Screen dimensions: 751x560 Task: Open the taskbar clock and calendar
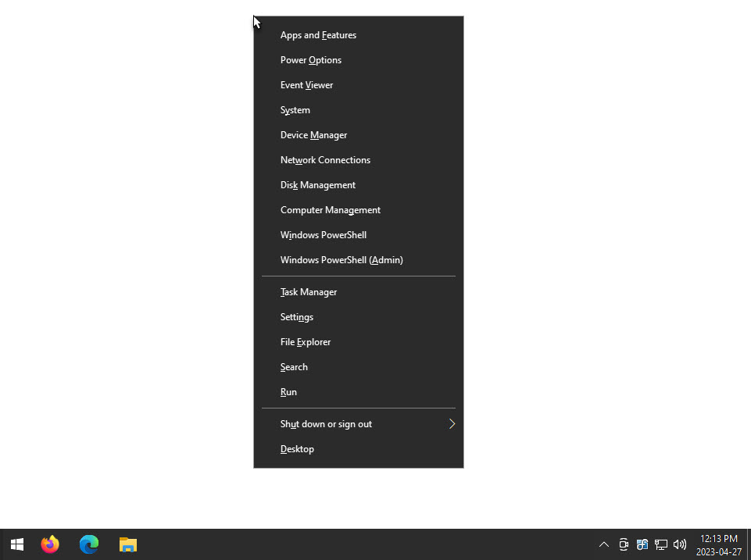718,544
